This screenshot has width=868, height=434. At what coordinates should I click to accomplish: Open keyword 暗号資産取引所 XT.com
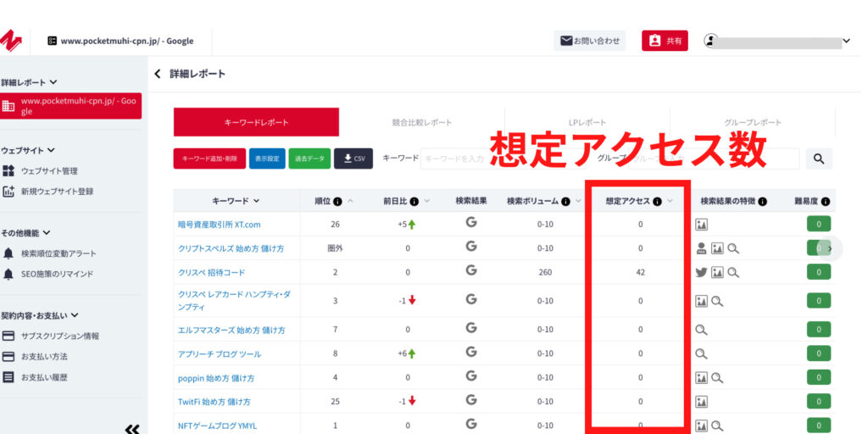[220, 224]
